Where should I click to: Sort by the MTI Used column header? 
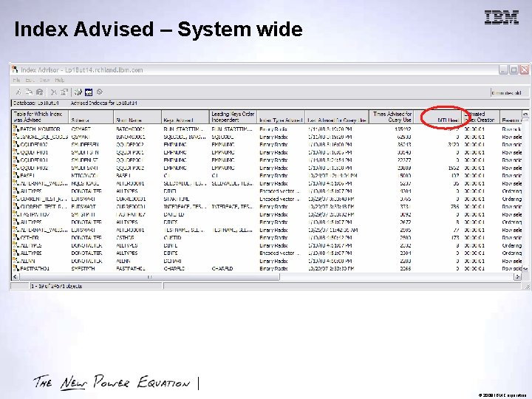tap(438, 117)
